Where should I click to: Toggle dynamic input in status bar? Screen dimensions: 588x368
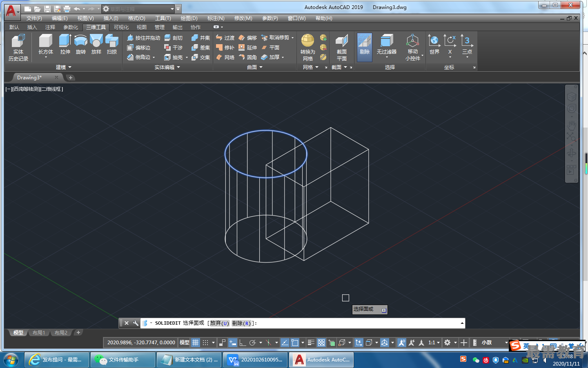(233, 343)
